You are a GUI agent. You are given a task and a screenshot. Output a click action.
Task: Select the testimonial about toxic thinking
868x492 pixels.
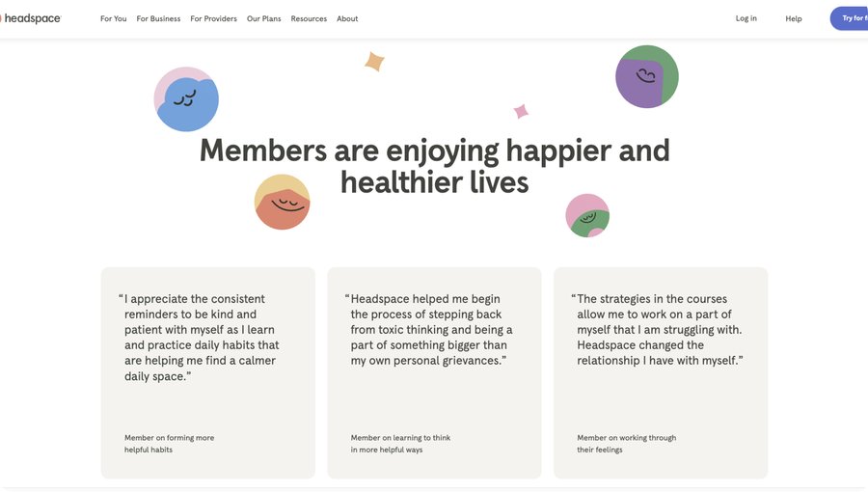434,372
